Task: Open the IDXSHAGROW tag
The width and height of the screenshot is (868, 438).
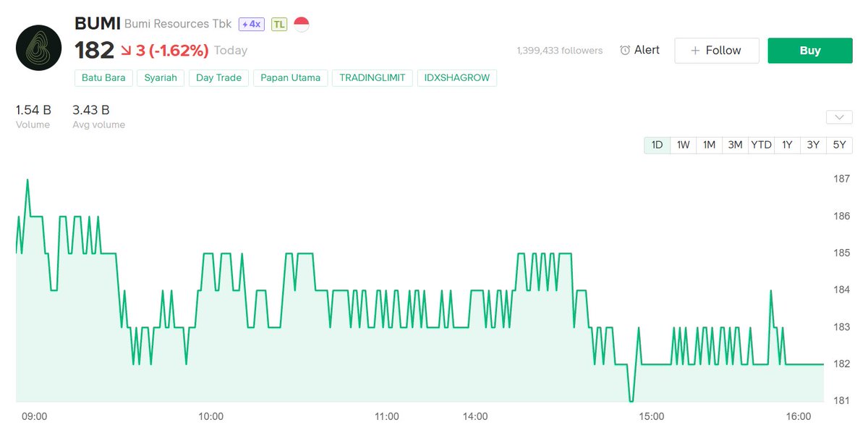Action: click(457, 77)
